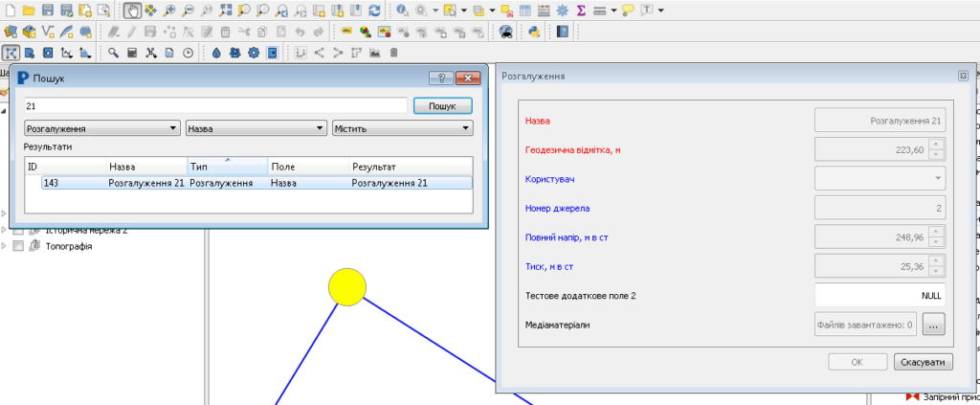The width and height of the screenshot is (980, 405).
Task: Click the yellow junction node on map
Action: coord(346,287)
